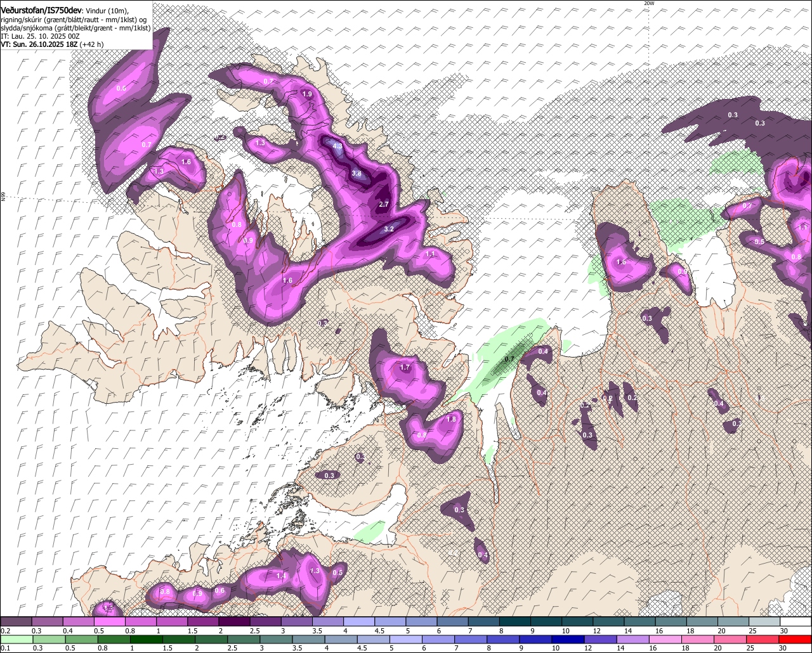Click the upper legend swatch labeled 0.2

click(16, 622)
